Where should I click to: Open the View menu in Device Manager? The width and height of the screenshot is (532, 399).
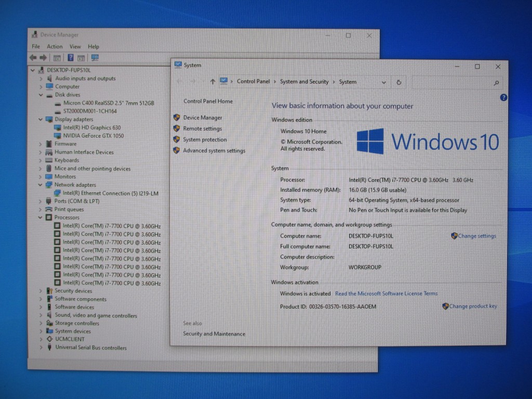(75, 46)
